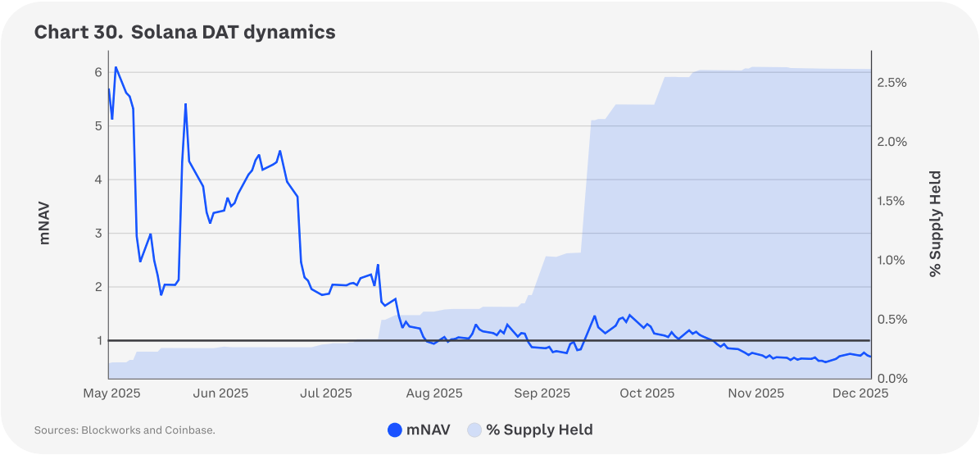Click the Jun 2025 x-axis label
The height and width of the screenshot is (455, 980).
click(x=219, y=394)
